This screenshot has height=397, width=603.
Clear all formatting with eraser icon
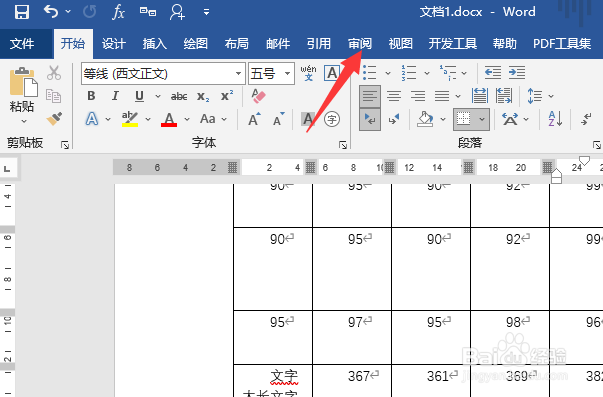click(258, 96)
